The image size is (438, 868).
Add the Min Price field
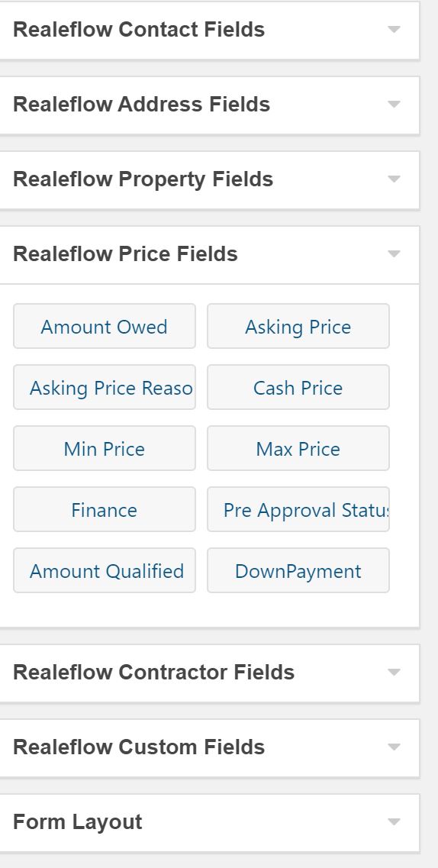105,448
